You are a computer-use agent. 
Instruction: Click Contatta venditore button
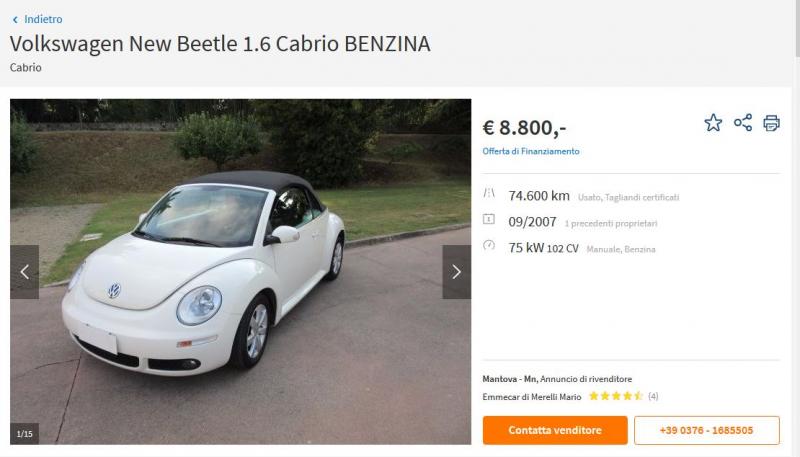click(555, 430)
